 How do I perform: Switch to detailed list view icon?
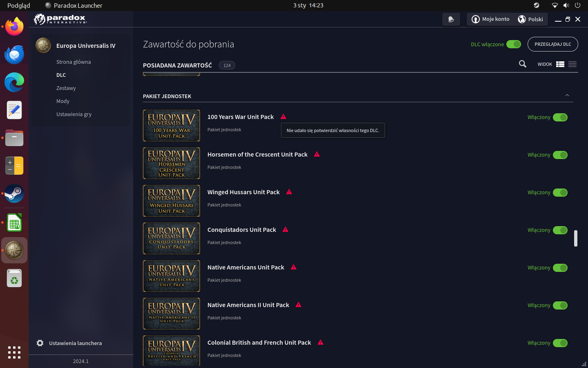pyautogui.click(x=560, y=64)
